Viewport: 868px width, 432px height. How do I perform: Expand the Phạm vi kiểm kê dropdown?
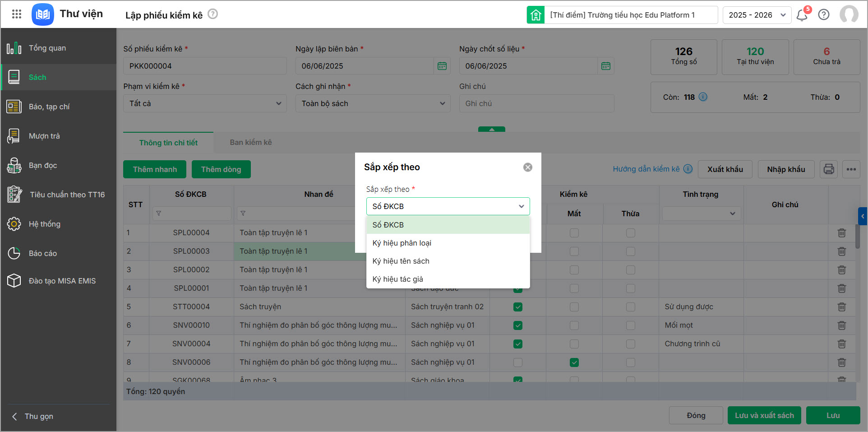click(204, 103)
